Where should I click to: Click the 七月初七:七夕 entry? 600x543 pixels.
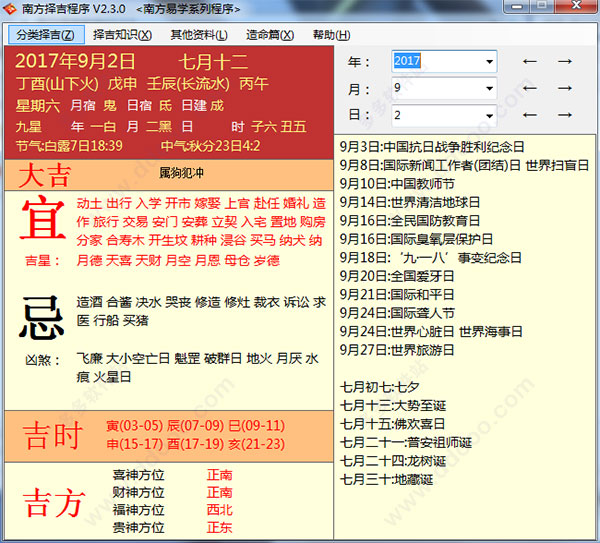380,387
